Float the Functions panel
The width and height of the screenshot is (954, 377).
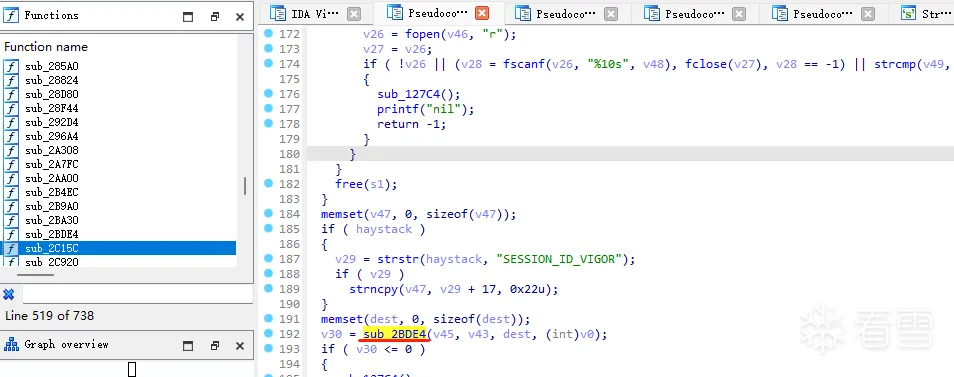point(215,17)
